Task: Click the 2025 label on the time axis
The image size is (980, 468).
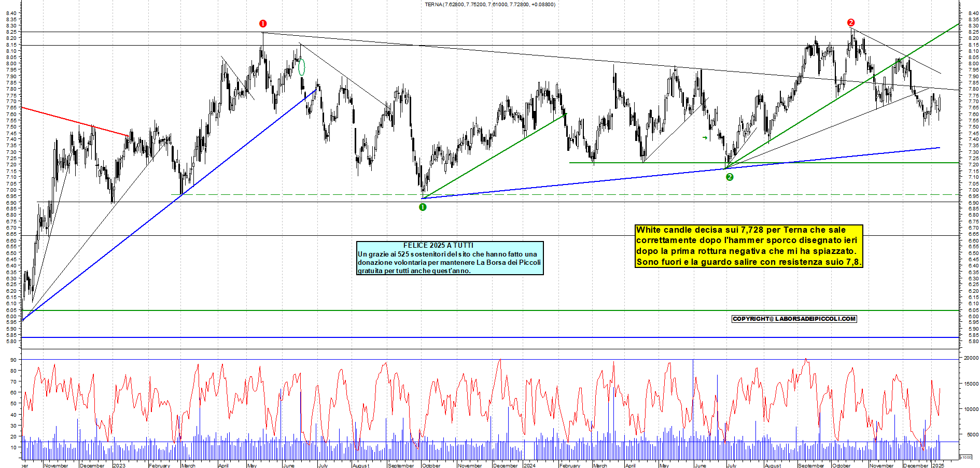Action: (938, 465)
